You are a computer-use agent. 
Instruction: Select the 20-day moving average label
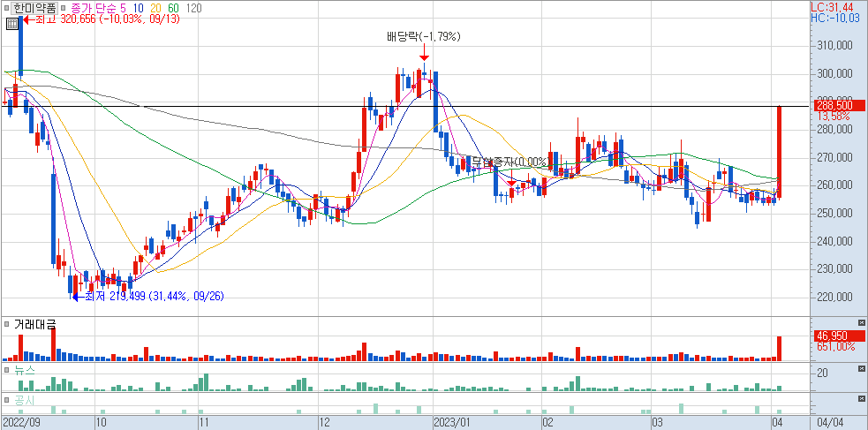pos(156,8)
